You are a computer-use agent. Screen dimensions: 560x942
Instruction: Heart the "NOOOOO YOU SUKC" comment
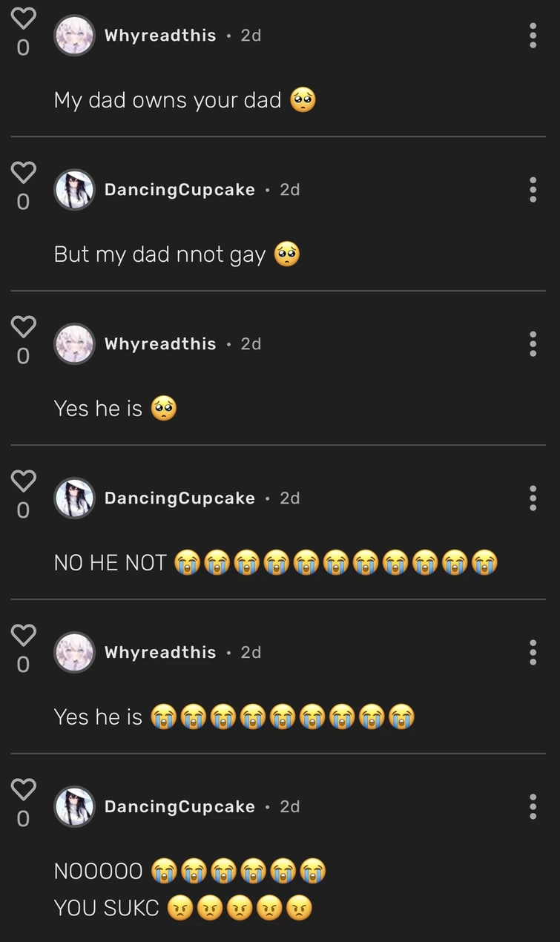click(x=24, y=789)
